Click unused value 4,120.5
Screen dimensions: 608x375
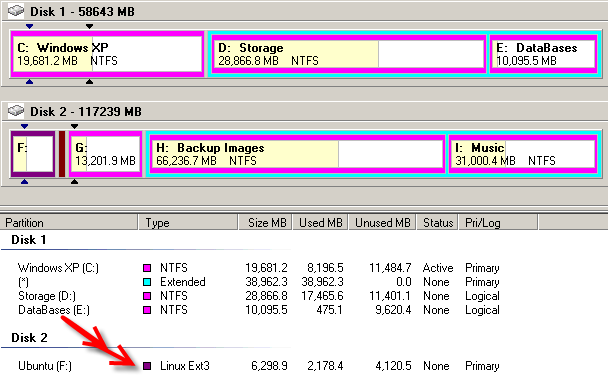click(393, 366)
